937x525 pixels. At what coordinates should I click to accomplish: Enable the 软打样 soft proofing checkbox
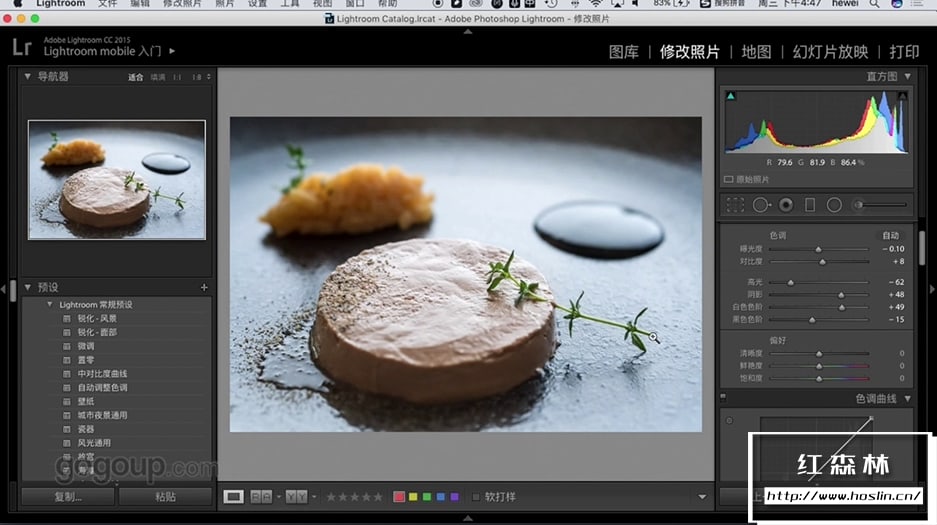[x=476, y=497]
